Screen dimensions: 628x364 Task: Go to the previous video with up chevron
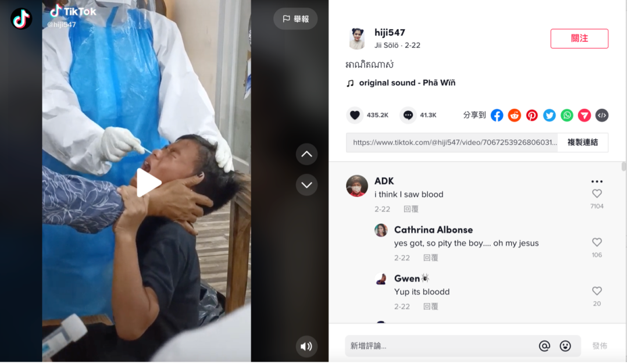(x=307, y=154)
